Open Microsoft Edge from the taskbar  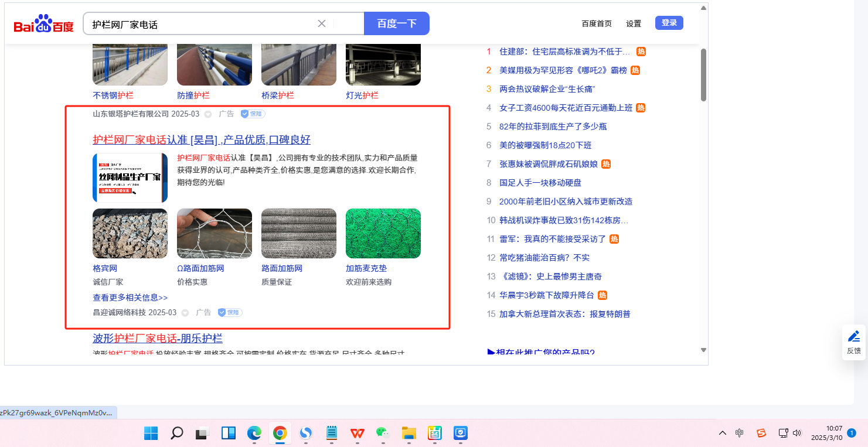coord(254,434)
